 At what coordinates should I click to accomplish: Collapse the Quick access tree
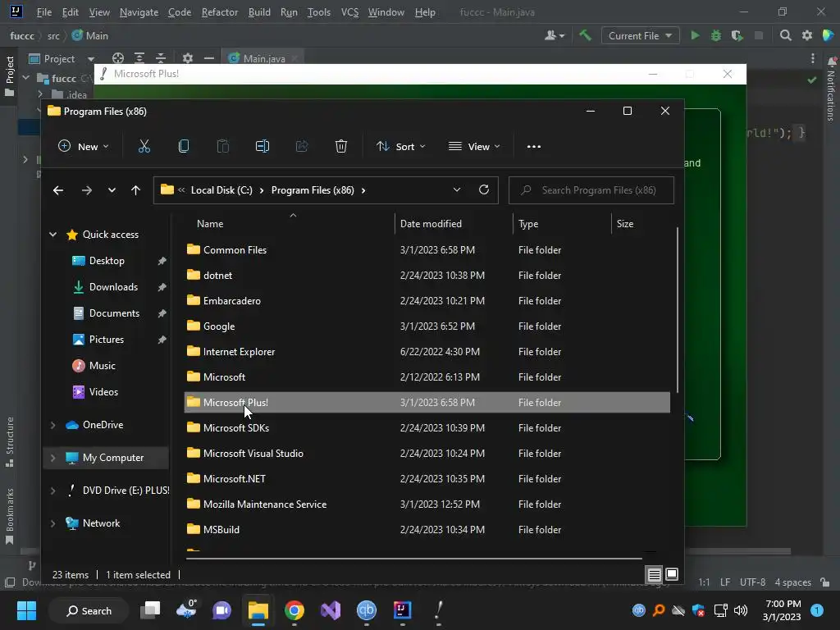click(52, 234)
